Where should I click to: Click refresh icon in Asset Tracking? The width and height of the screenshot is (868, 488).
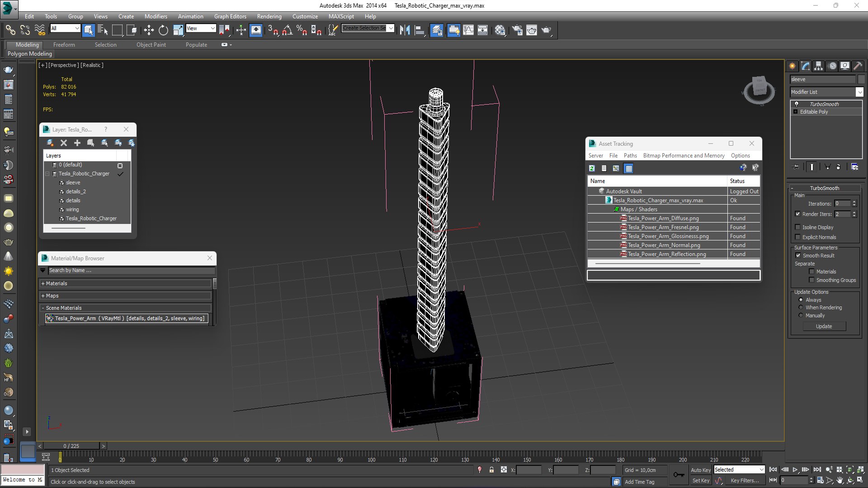coord(592,168)
